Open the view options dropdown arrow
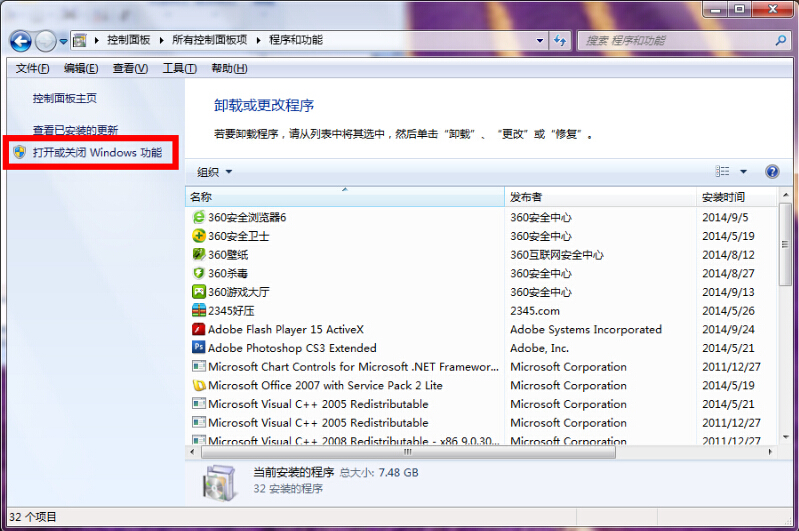 point(743,172)
